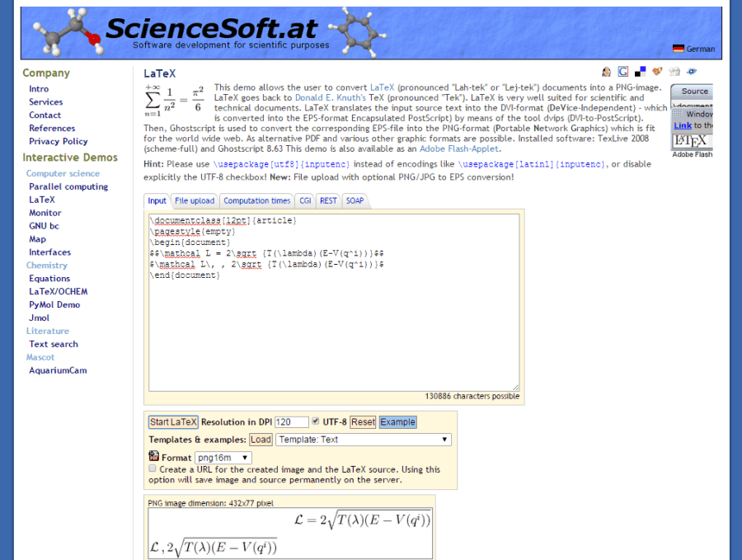Viewport: 742px width, 560px height.
Task: Open the Text search link
Action: click(x=54, y=344)
